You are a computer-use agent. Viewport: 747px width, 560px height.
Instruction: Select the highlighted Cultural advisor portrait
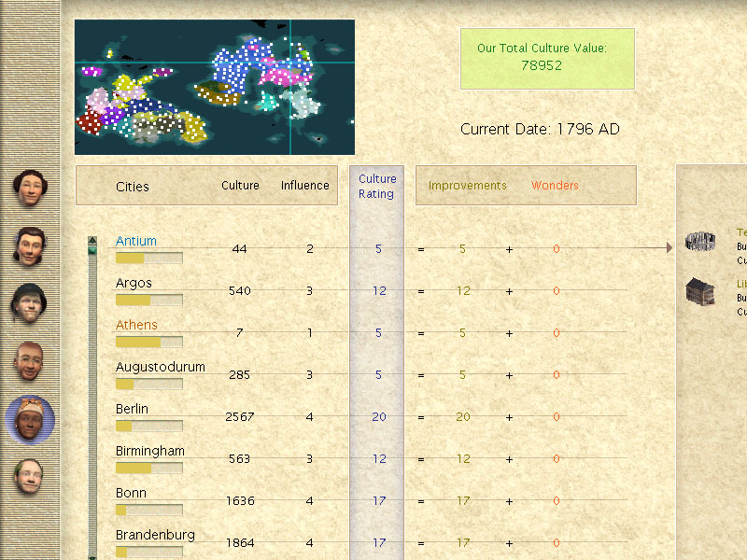[x=30, y=419]
